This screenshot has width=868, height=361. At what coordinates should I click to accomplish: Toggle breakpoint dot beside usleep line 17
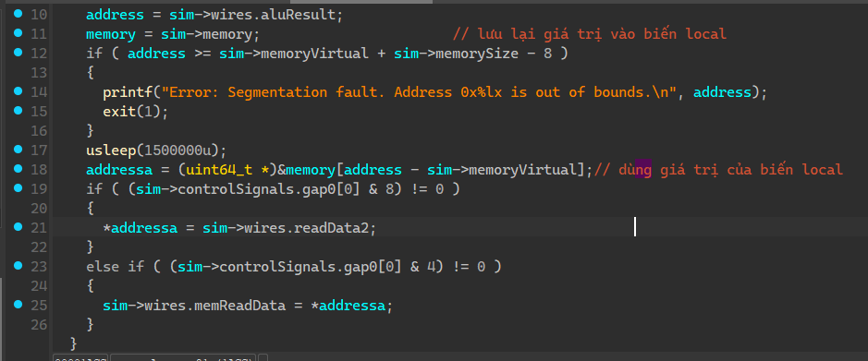(x=18, y=150)
